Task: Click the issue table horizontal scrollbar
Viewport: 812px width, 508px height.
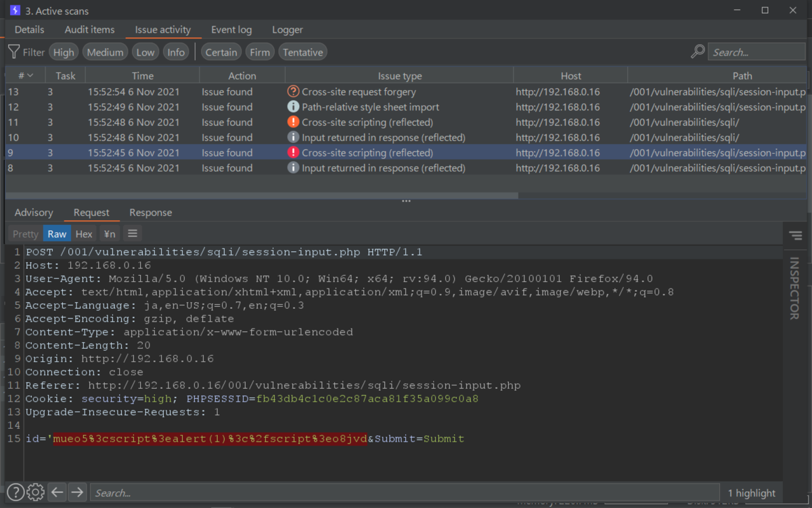Action: [262, 195]
